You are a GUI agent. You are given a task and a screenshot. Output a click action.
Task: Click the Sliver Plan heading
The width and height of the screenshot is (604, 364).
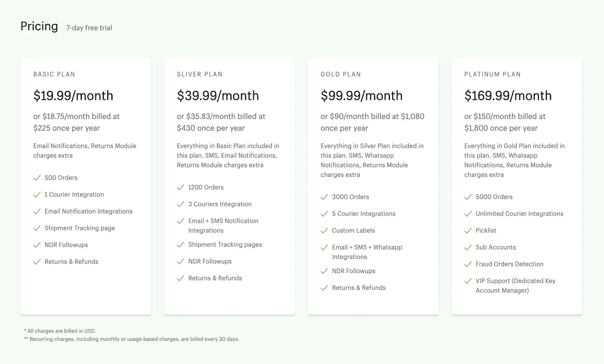pos(200,74)
